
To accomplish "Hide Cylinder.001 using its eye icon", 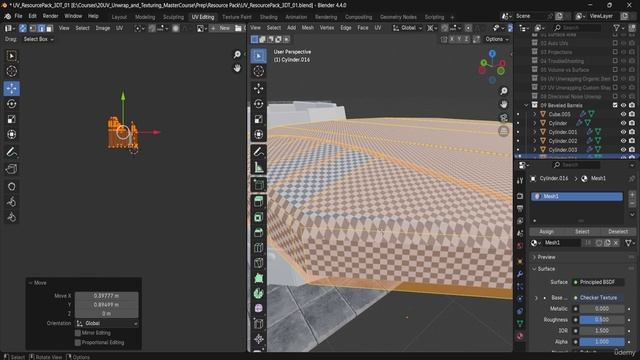I will click(623, 132).
